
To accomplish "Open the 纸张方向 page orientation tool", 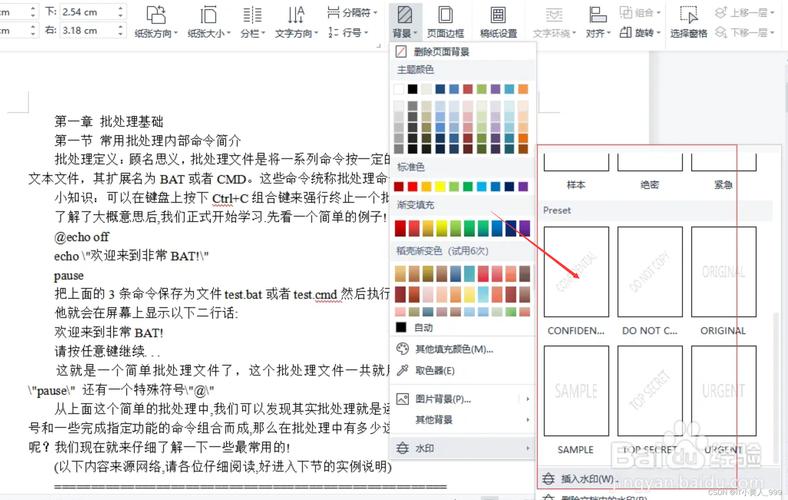I will pos(156,22).
